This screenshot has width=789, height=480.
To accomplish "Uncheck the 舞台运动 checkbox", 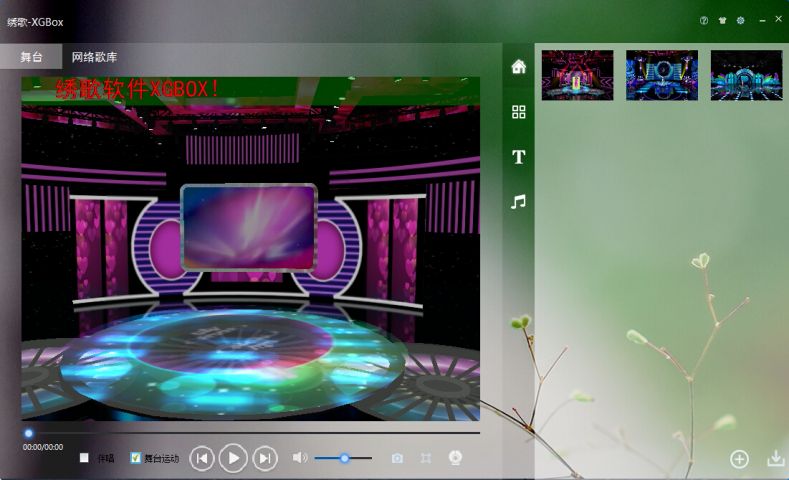I will 136,458.
